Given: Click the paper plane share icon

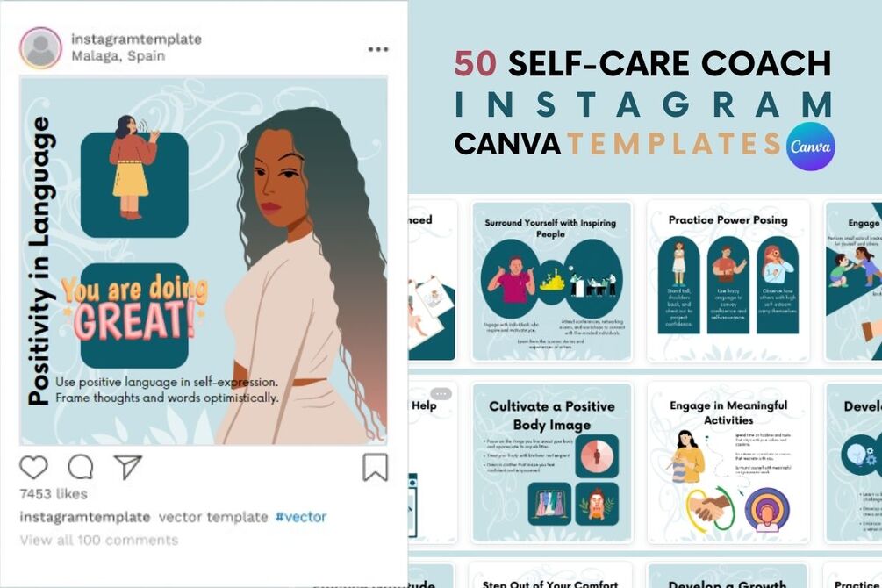Looking at the screenshot, I should click(127, 467).
